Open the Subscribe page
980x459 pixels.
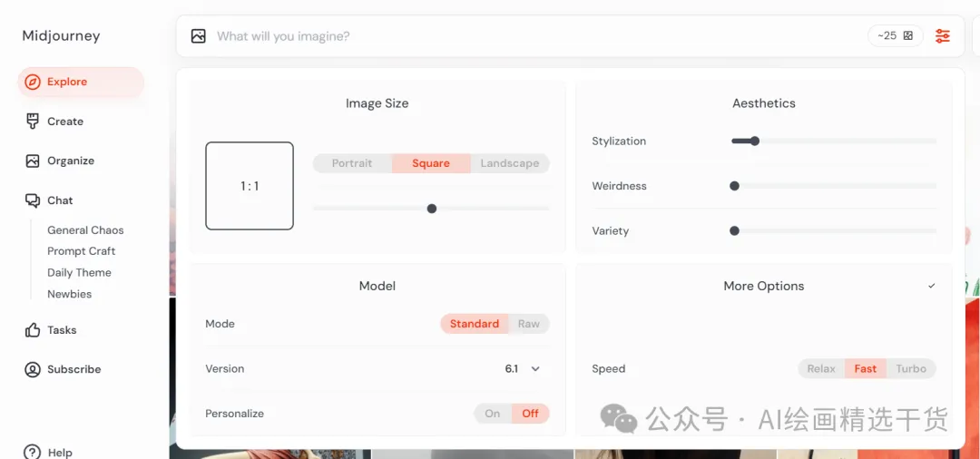(x=73, y=370)
